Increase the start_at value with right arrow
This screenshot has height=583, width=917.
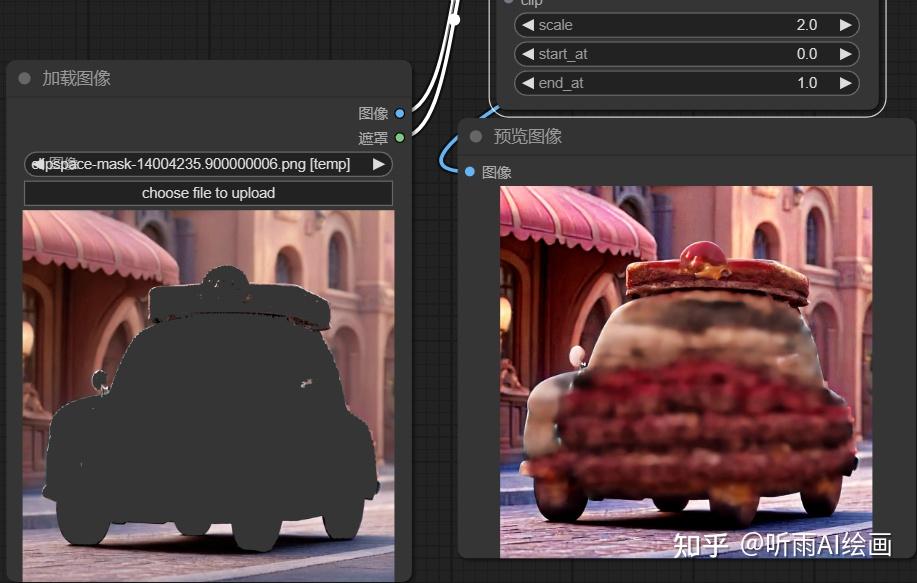[845, 54]
